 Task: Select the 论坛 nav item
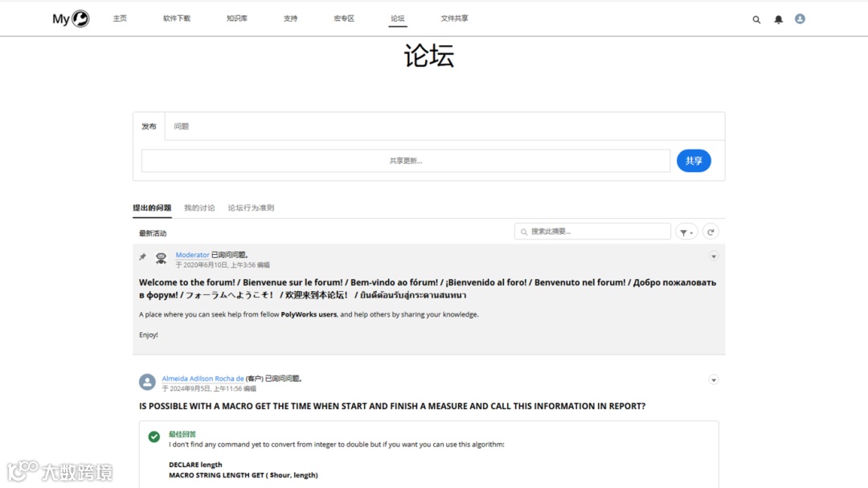pos(398,18)
